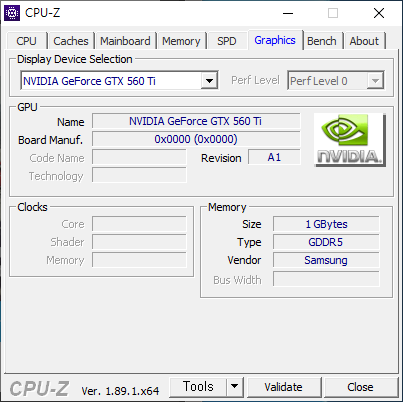Click the Close button at the bottom
The image size is (403, 402).
click(360, 387)
